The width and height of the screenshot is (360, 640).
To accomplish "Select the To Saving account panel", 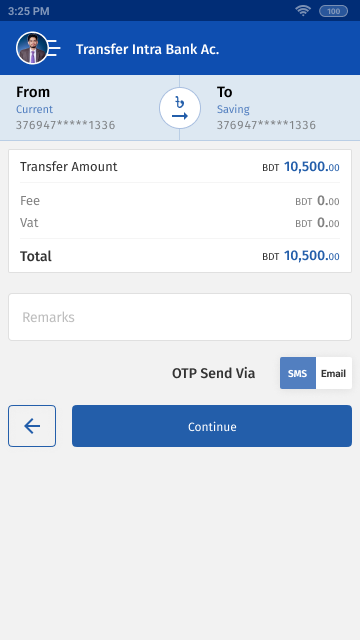I will pos(270,108).
